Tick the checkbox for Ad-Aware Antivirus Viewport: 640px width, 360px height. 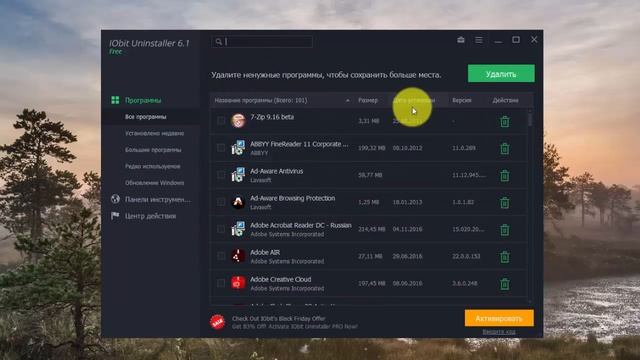tap(221, 175)
